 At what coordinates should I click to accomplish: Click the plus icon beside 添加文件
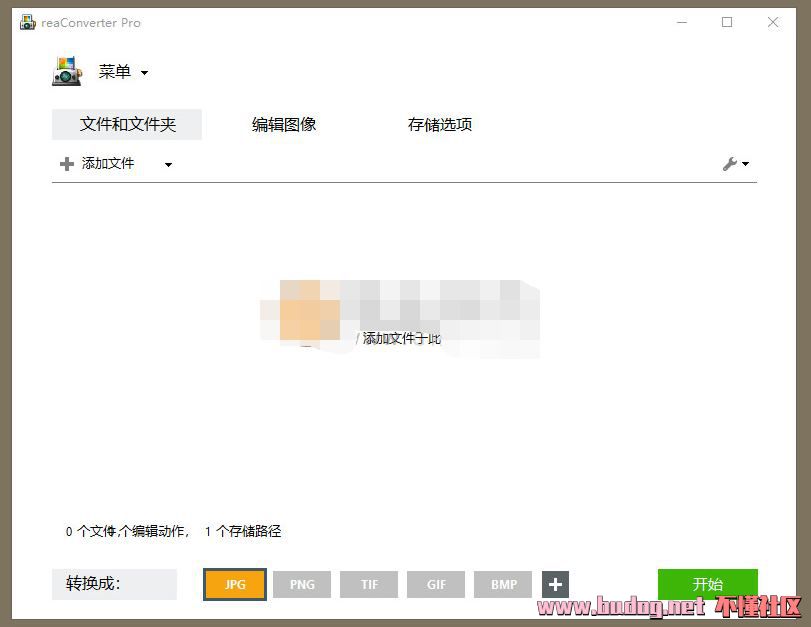[x=67, y=164]
